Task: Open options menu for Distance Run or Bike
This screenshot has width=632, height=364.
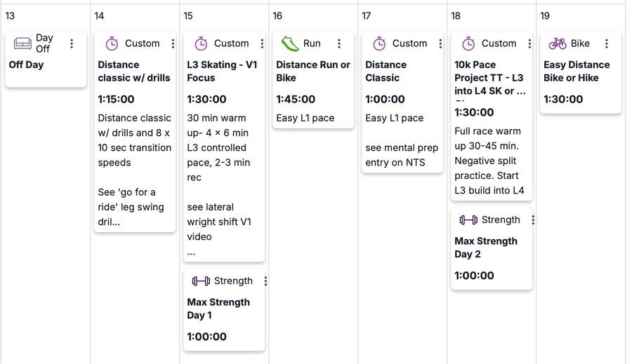Action: pos(339,43)
